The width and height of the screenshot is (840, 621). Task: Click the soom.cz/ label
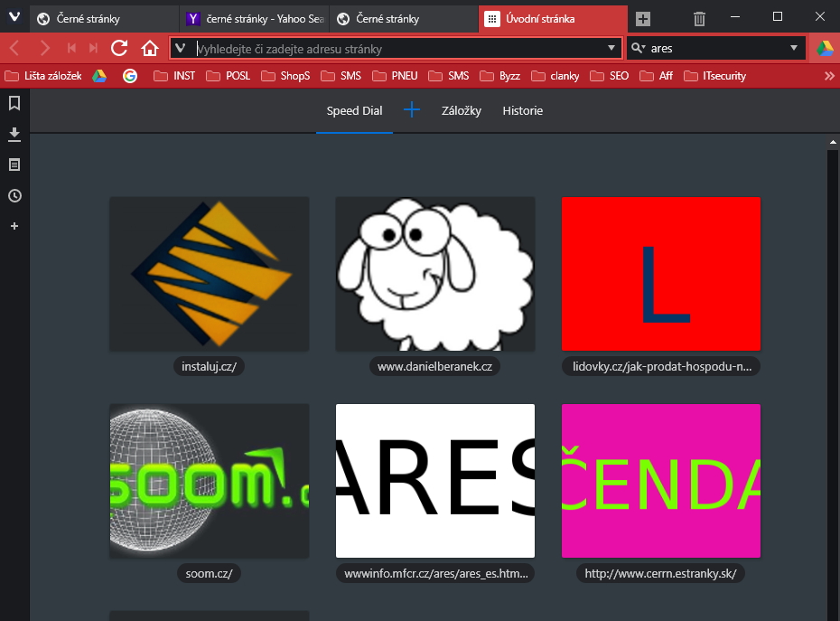pos(209,573)
